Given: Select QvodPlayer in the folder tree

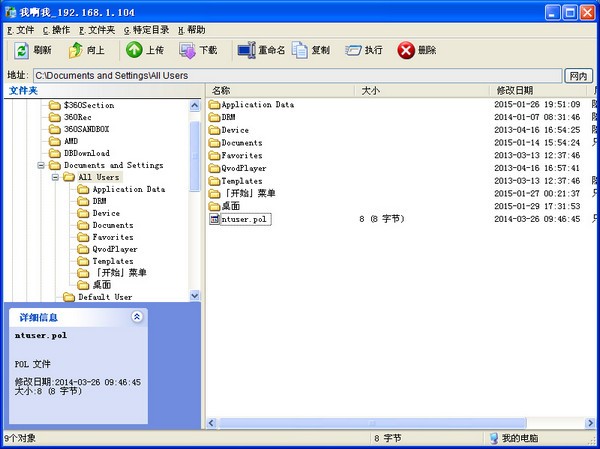Looking at the screenshot, I should 108,249.
